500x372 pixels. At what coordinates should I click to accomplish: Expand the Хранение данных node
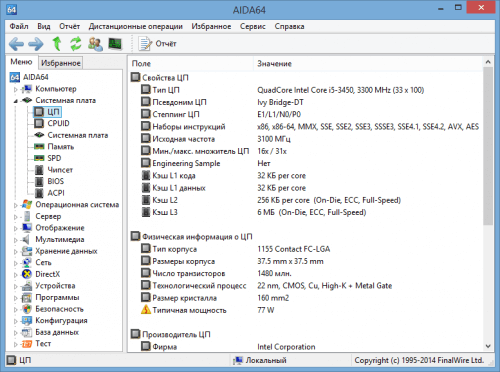(16, 252)
